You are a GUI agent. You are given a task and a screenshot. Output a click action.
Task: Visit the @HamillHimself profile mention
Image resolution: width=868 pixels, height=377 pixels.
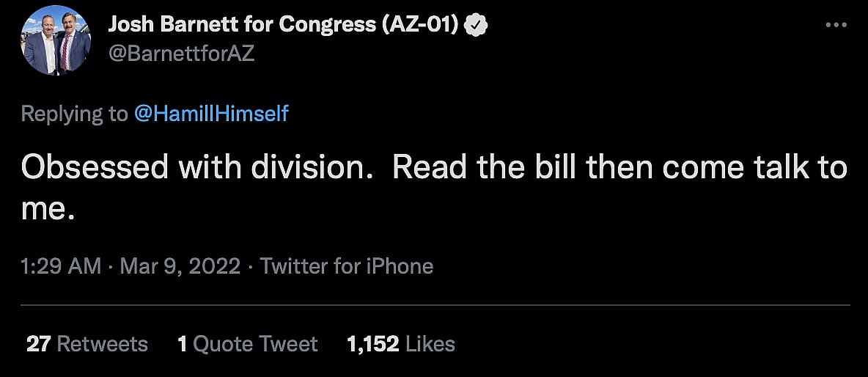point(211,114)
